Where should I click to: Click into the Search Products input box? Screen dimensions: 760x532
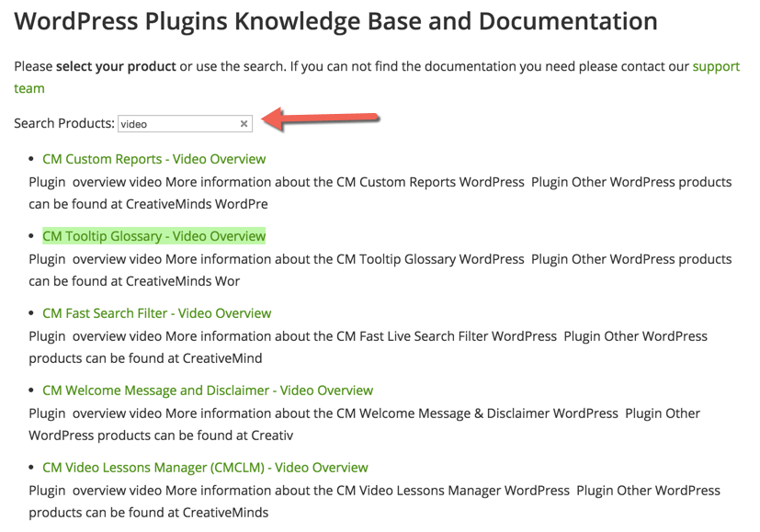tap(176, 124)
